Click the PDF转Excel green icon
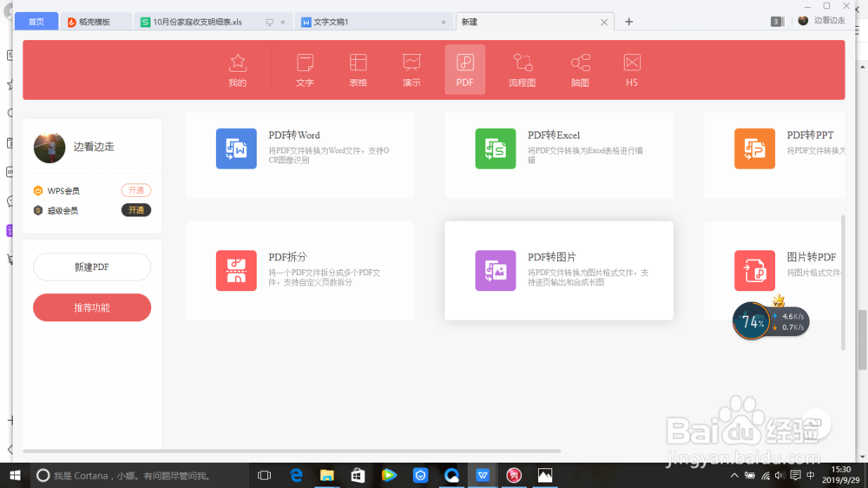 pyautogui.click(x=496, y=148)
